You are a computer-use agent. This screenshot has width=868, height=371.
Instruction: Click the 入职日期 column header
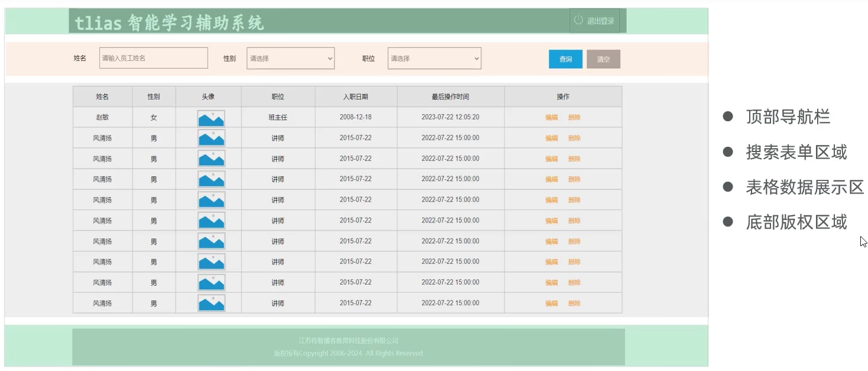pyautogui.click(x=355, y=97)
